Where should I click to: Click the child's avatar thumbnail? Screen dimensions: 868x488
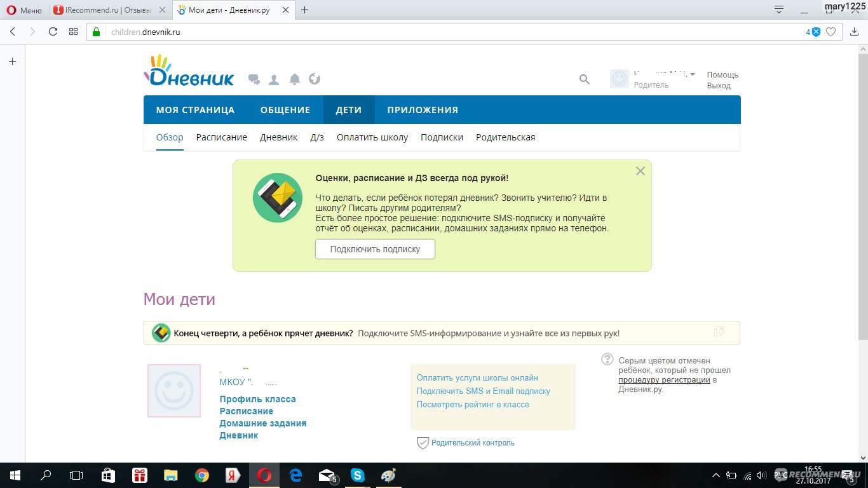tap(174, 391)
